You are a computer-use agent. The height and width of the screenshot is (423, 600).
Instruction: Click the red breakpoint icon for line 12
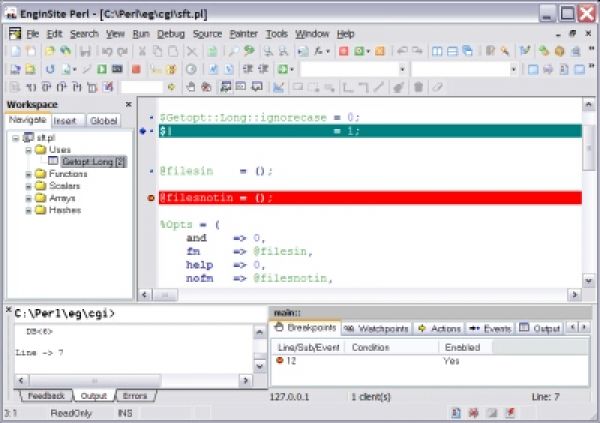pyautogui.click(x=280, y=361)
